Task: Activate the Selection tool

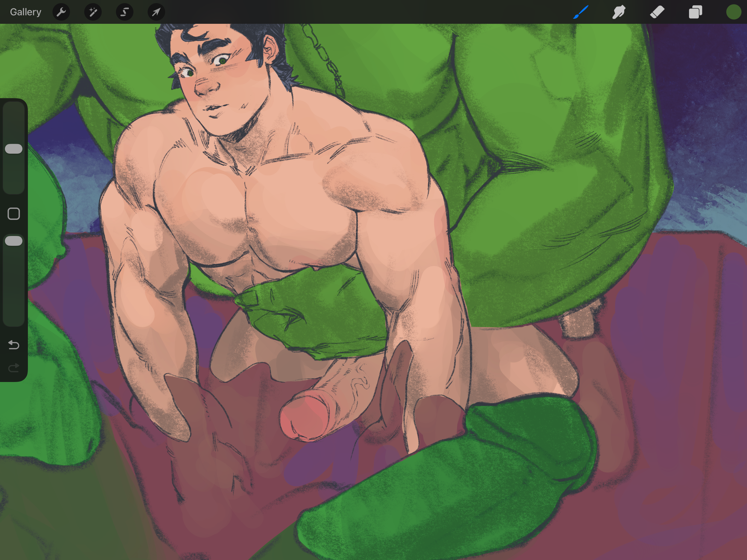Action: (x=125, y=12)
